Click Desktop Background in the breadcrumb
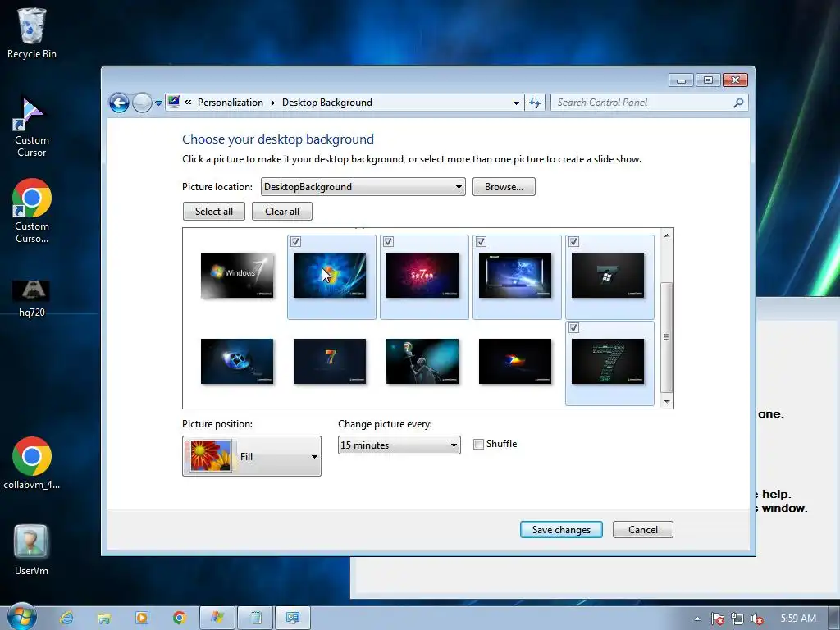This screenshot has width=840, height=630. pyautogui.click(x=326, y=103)
